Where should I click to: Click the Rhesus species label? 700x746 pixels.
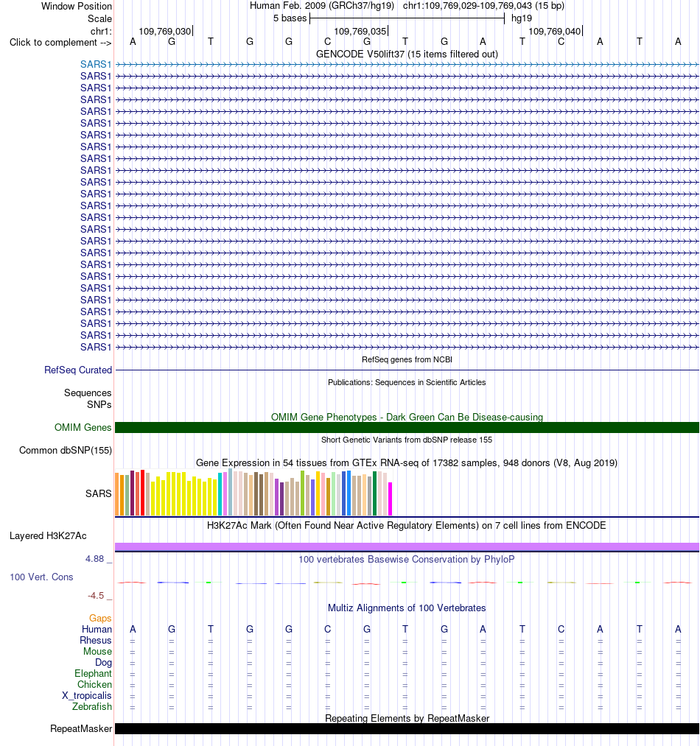point(96,641)
